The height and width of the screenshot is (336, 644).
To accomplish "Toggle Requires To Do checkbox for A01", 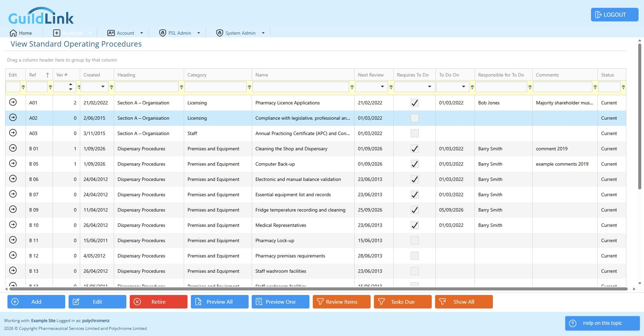I will point(415,103).
